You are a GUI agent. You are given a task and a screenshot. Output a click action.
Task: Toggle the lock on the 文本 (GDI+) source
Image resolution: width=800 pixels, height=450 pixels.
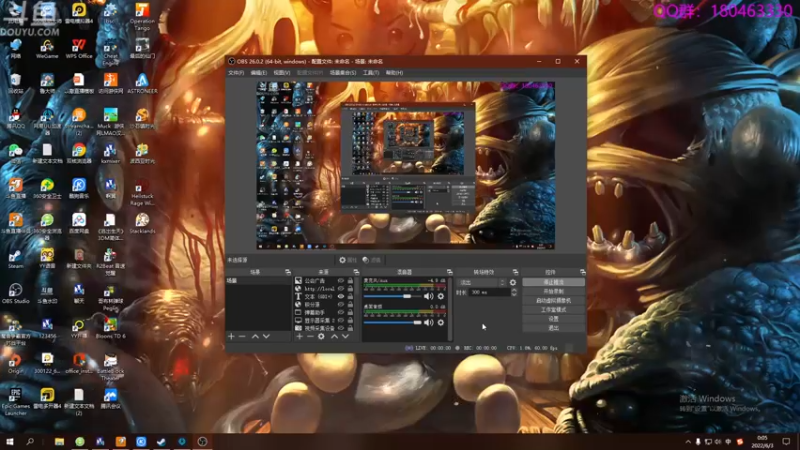(350, 296)
